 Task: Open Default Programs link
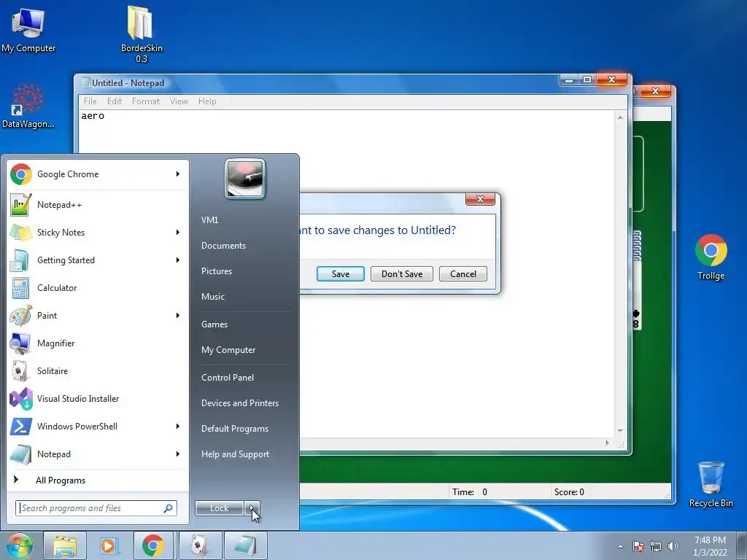235,429
